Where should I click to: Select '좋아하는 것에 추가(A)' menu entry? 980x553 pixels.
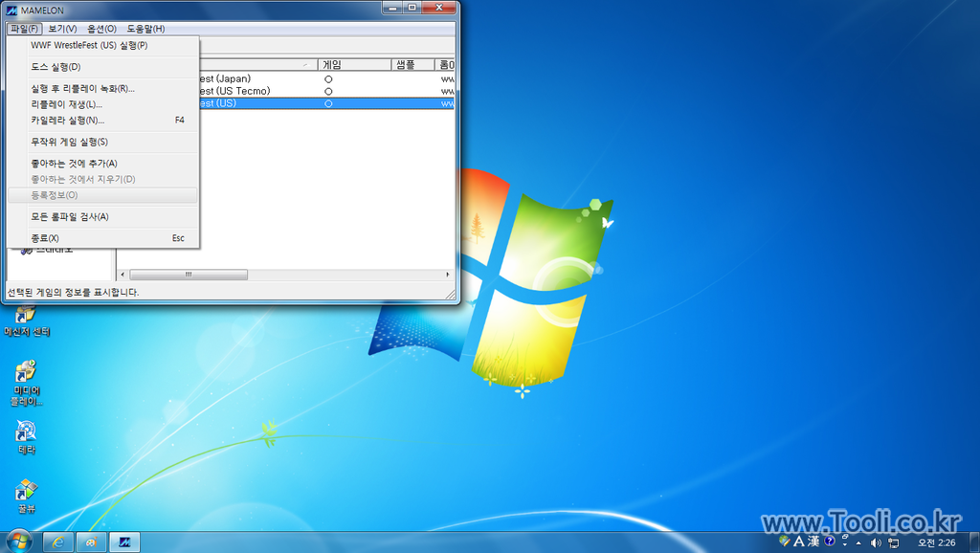coord(103,164)
